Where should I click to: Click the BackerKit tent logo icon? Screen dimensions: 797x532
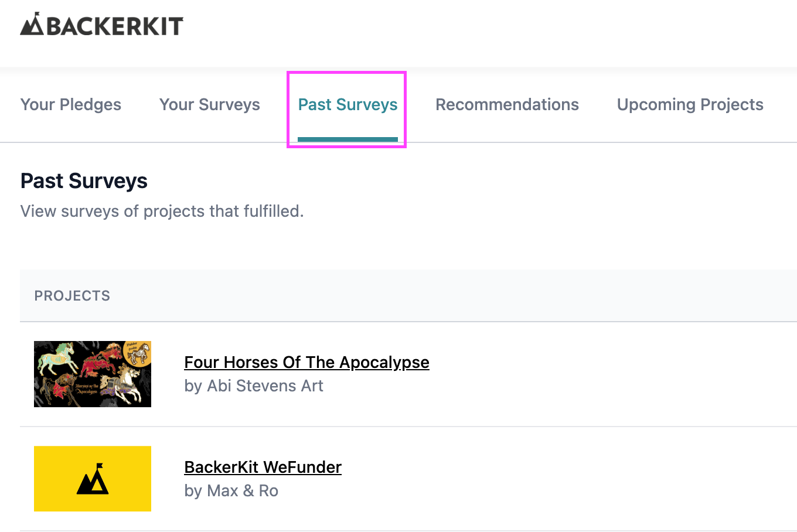[x=32, y=25]
